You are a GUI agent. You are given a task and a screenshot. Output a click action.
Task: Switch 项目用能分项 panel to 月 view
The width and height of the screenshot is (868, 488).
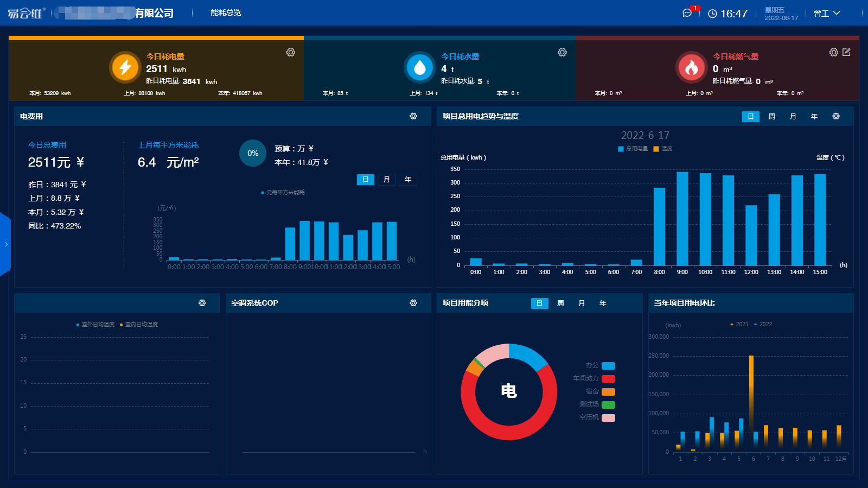582,303
